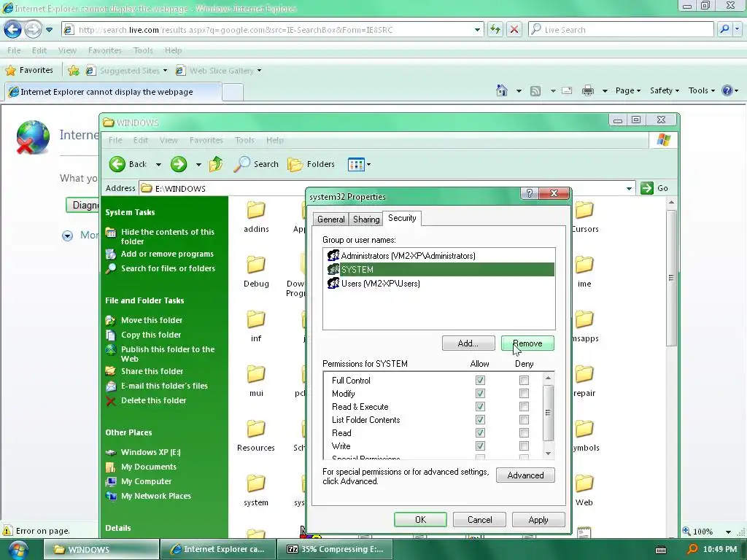Click Delete this folder link
The image size is (747, 560).
coord(153,400)
